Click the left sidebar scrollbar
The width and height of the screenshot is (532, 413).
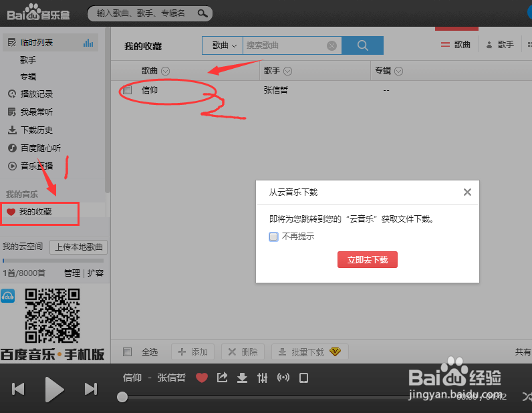coord(108,110)
